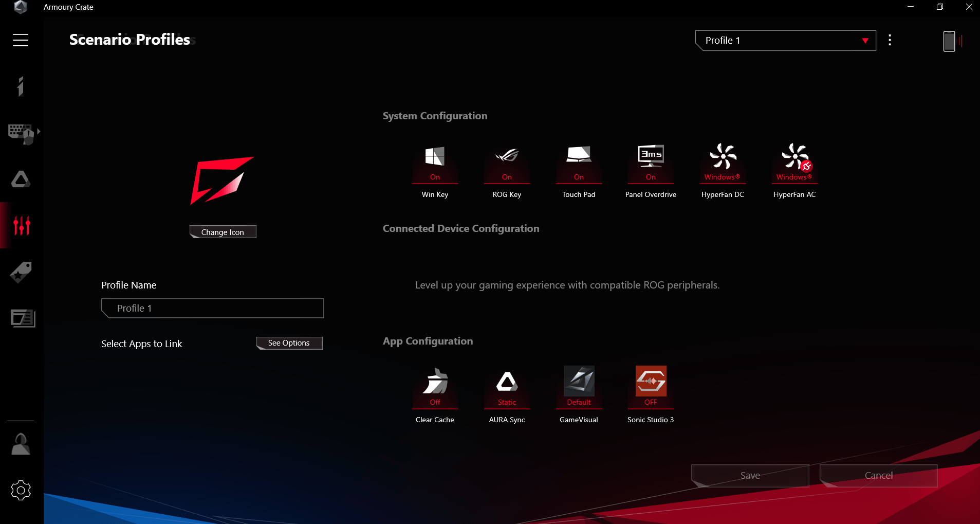Change GameVisual Default mode

(x=579, y=387)
